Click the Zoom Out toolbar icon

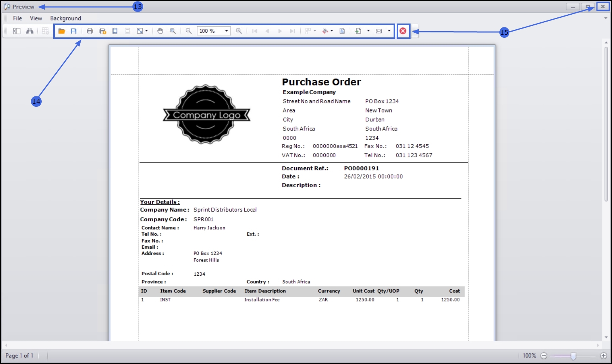189,31
